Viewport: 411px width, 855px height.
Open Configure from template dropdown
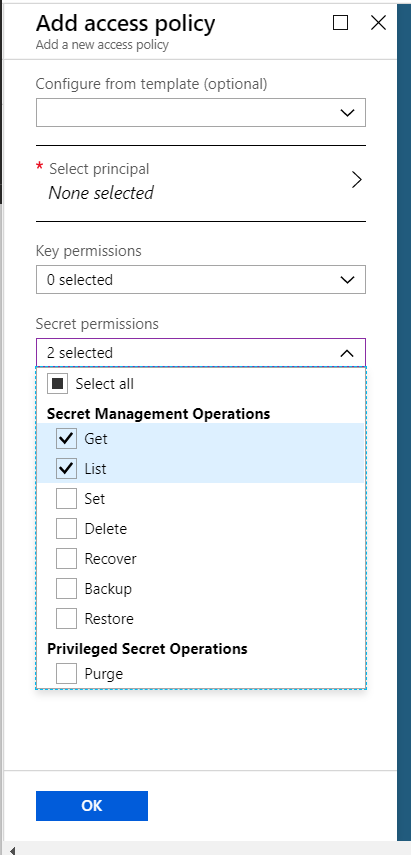pos(201,112)
